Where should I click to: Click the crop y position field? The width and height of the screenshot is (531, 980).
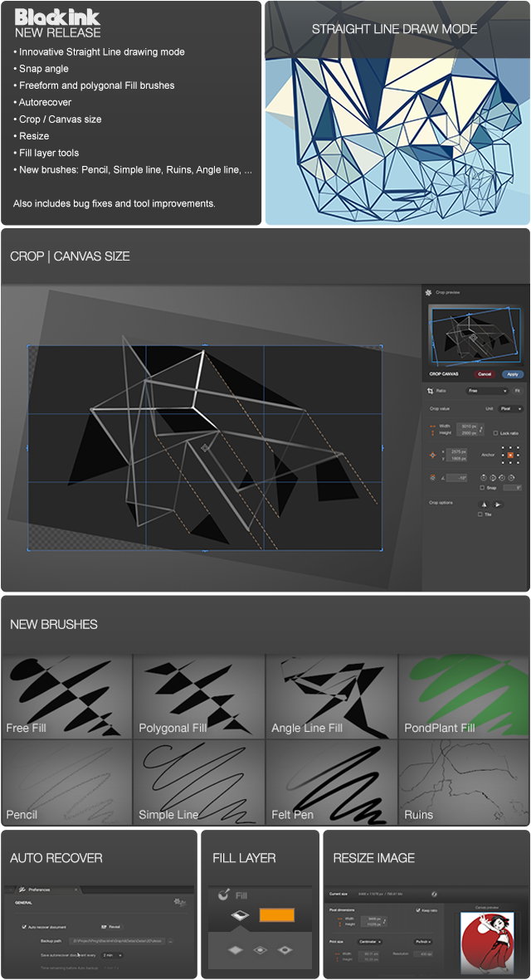point(456,458)
